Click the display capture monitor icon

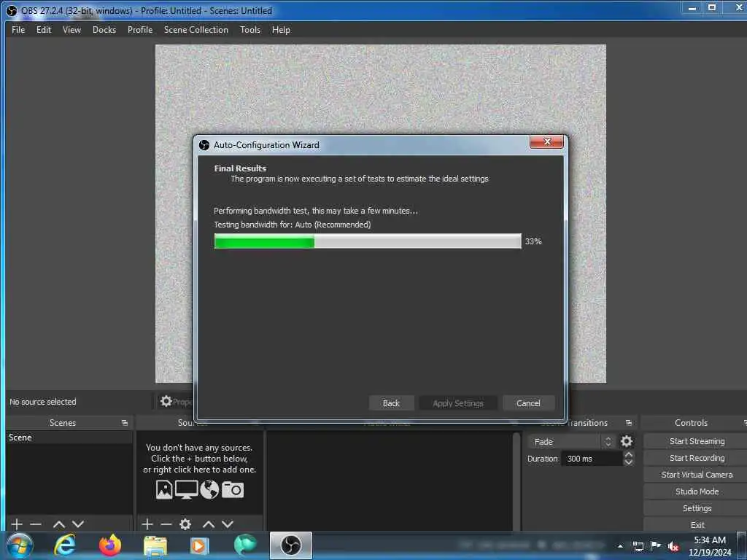point(186,489)
